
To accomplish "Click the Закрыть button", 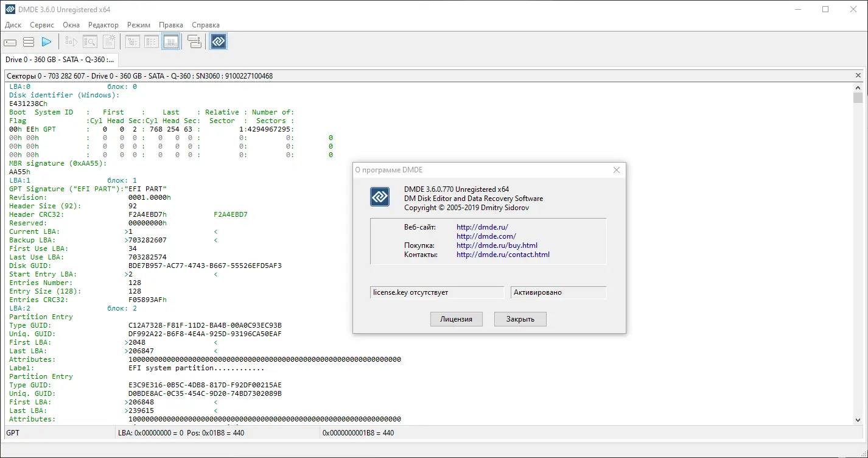I will pos(520,319).
